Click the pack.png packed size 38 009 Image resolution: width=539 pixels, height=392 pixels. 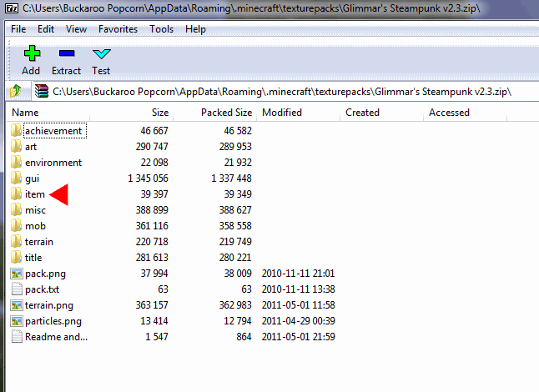pos(238,274)
